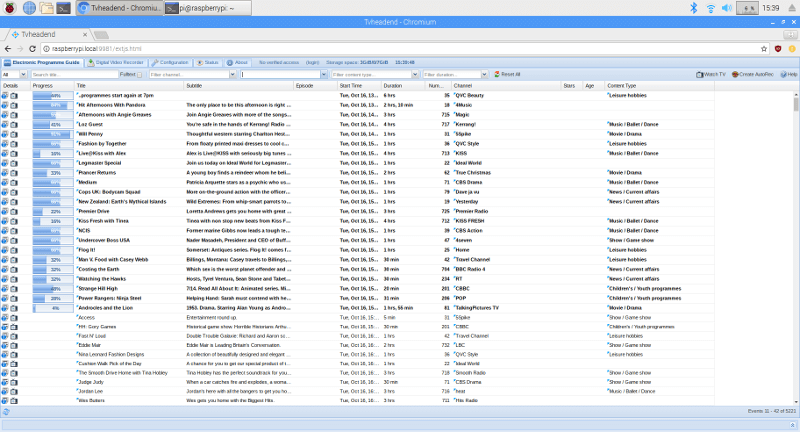Click the Watch TV icon
This screenshot has height=432, width=800.
tap(699, 74)
